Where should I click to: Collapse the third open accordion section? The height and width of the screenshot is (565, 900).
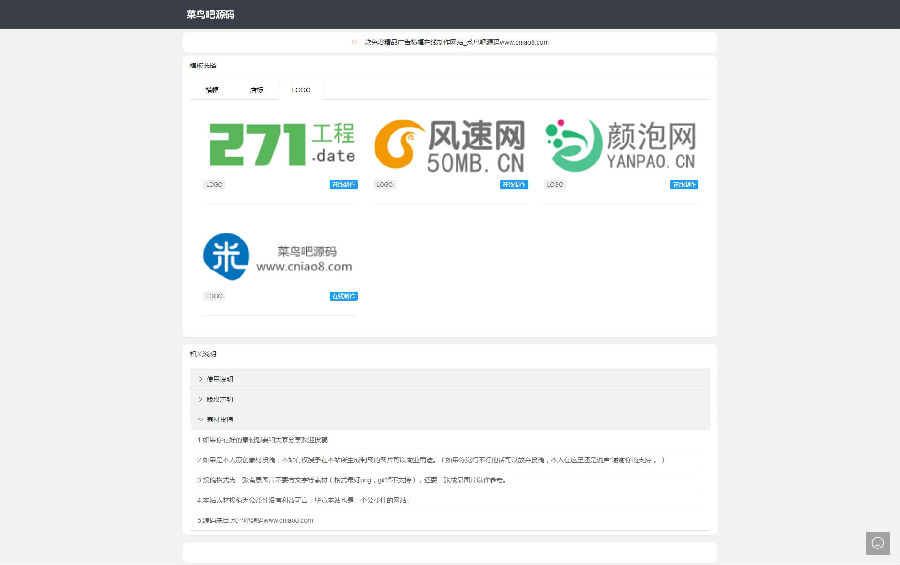coord(449,419)
